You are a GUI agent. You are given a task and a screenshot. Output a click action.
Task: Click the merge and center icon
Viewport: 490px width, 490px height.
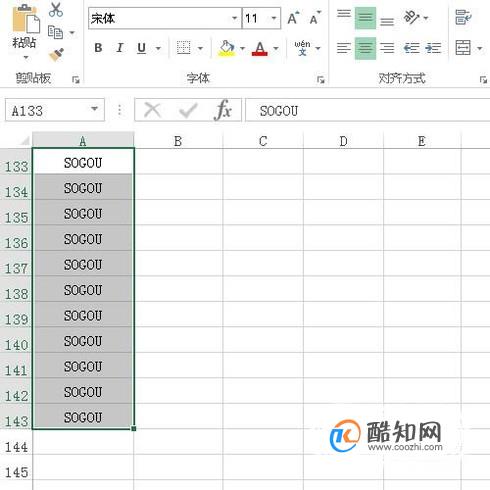click(x=463, y=48)
